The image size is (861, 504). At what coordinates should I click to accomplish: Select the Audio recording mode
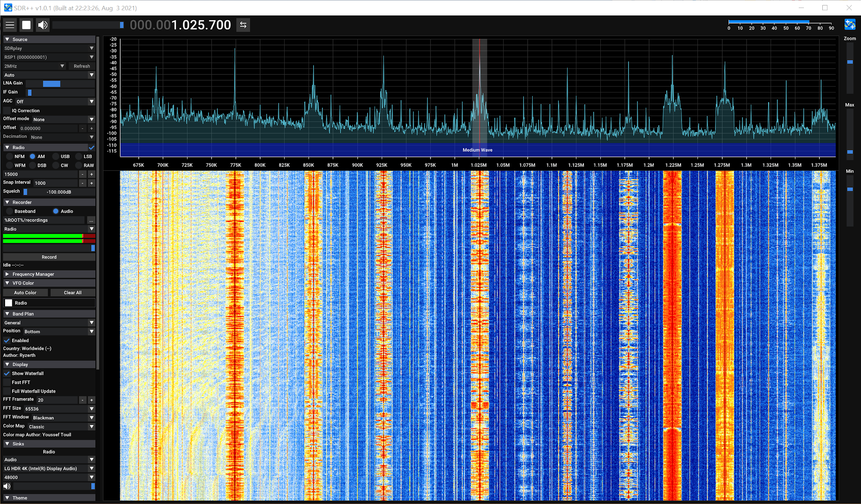(x=55, y=211)
